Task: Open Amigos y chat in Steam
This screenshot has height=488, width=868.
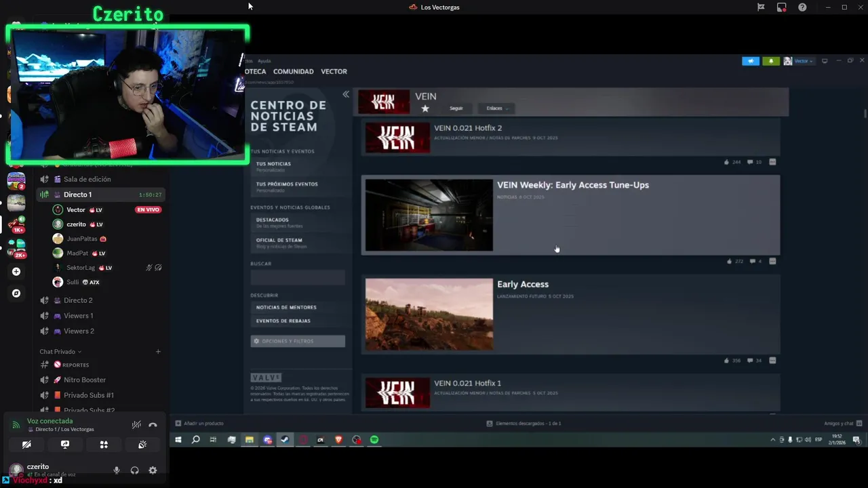Action: [843, 423]
